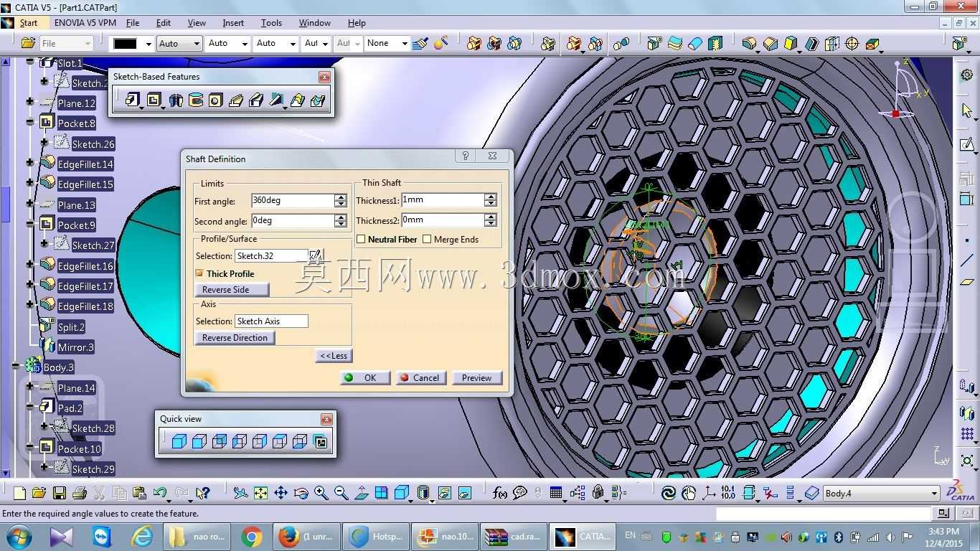Select EdgeFillet.14 in the tree
Viewport: 980px width, 551px height.
point(85,164)
